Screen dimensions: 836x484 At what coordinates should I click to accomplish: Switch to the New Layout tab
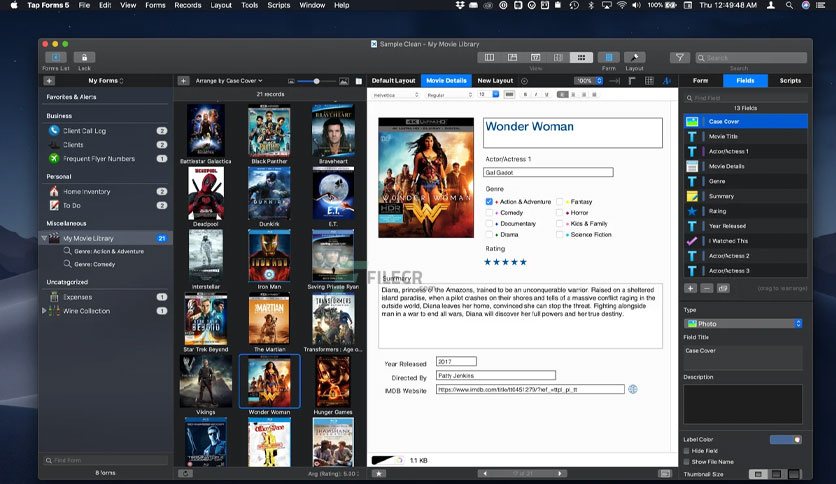(x=495, y=80)
